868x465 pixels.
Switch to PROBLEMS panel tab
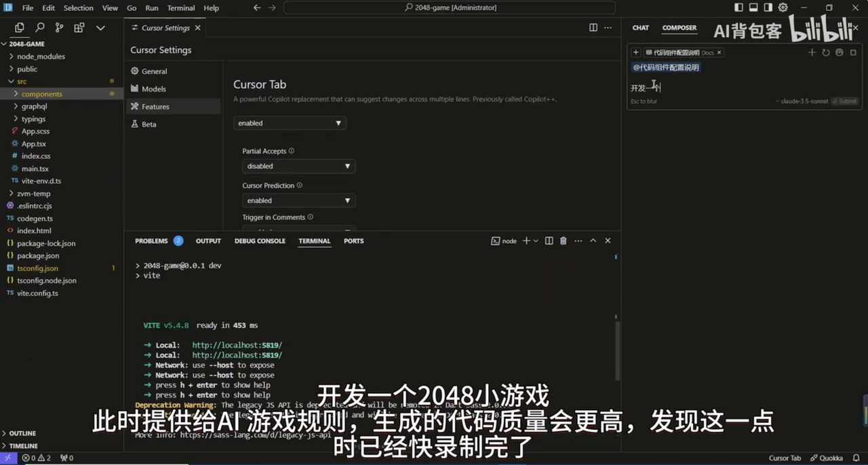[x=151, y=241]
